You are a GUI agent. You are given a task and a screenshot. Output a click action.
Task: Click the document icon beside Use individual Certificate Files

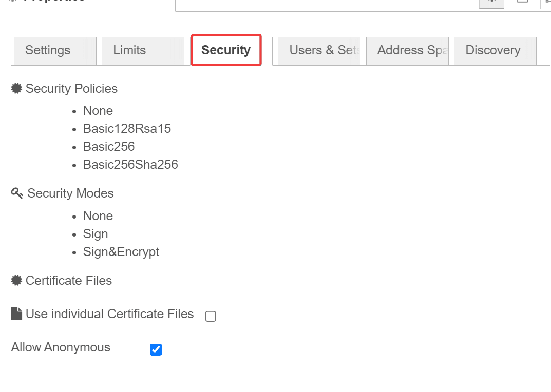[x=16, y=313]
